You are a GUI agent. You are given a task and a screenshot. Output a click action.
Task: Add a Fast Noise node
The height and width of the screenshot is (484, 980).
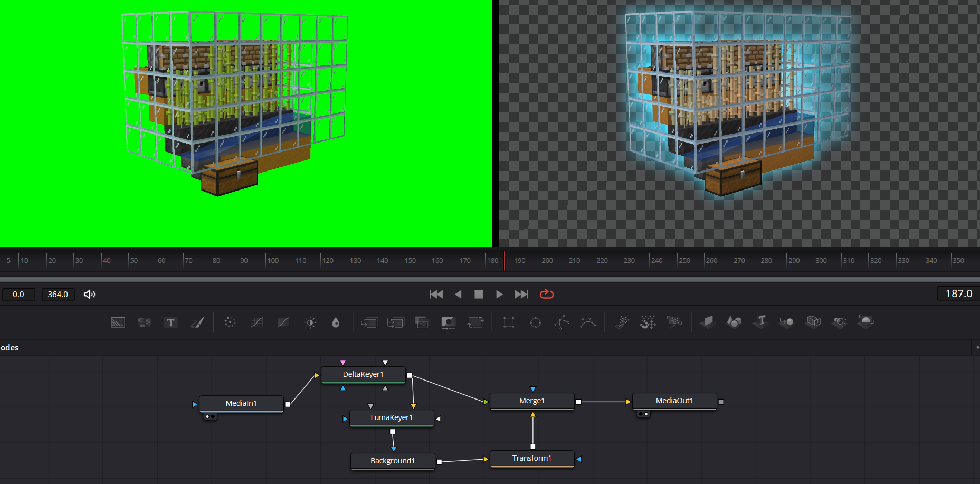144,322
